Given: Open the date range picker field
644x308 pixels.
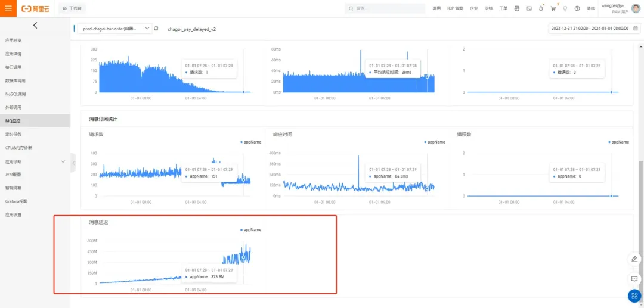Looking at the screenshot, I should click(x=594, y=29).
